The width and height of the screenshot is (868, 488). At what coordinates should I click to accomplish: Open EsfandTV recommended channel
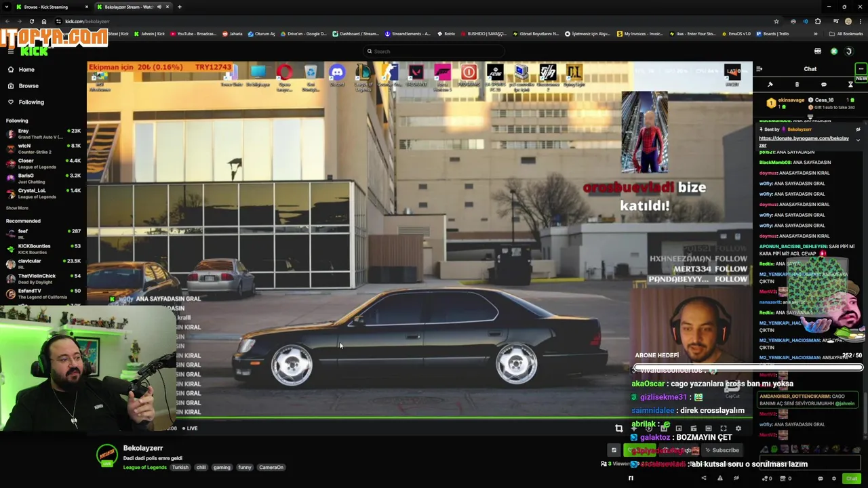[x=42, y=293]
